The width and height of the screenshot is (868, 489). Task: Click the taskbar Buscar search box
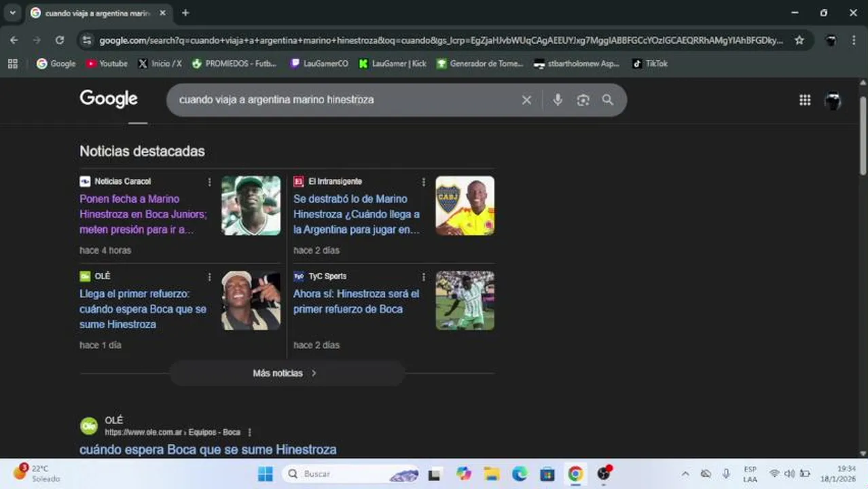[351, 473]
